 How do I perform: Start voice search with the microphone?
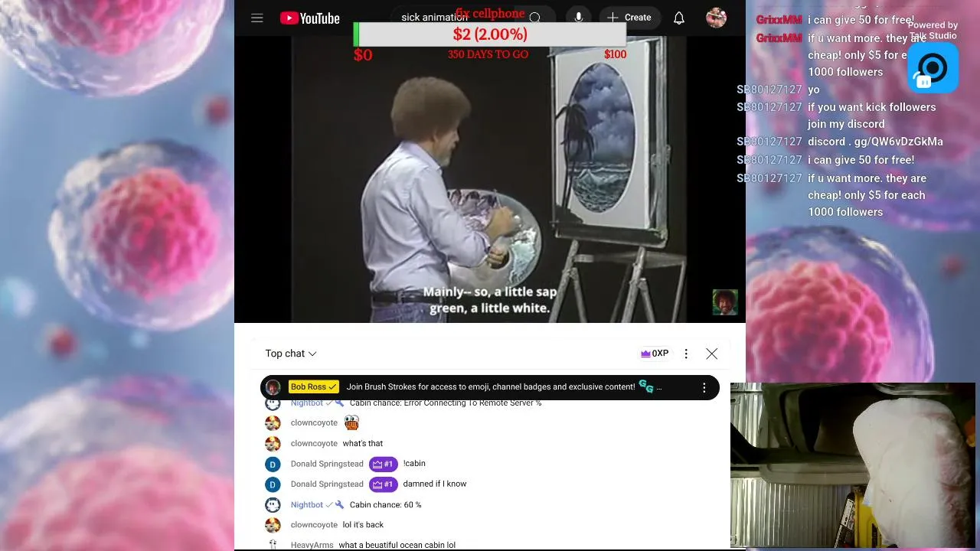(579, 18)
